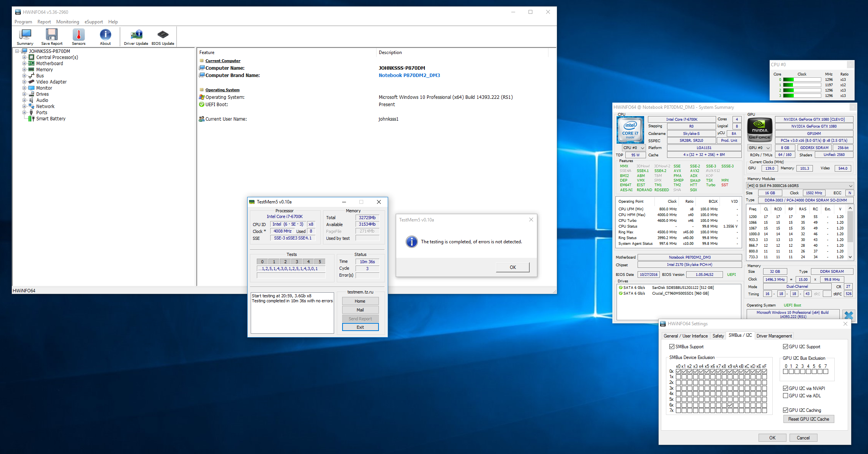Viewport: 868px width, 454px height.
Task: Open the Monitoring menu
Action: click(x=67, y=22)
